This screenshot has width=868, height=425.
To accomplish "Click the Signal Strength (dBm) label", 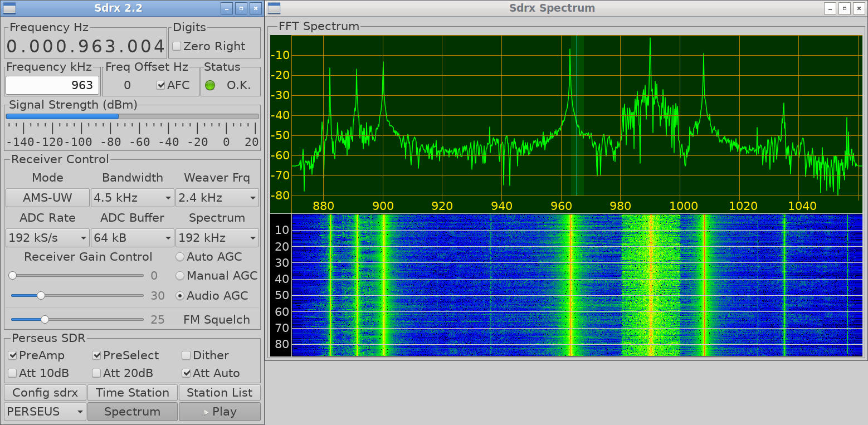I will 73,105.
